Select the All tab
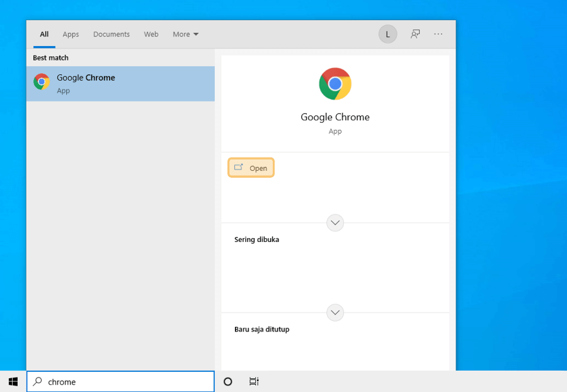The image size is (567, 392). point(44,34)
